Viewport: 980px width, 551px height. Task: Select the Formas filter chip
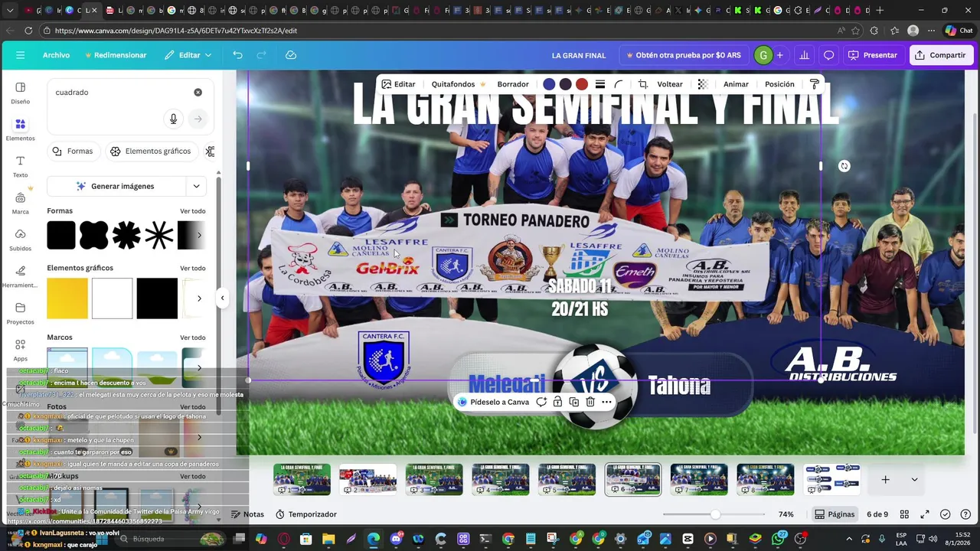pyautogui.click(x=73, y=151)
